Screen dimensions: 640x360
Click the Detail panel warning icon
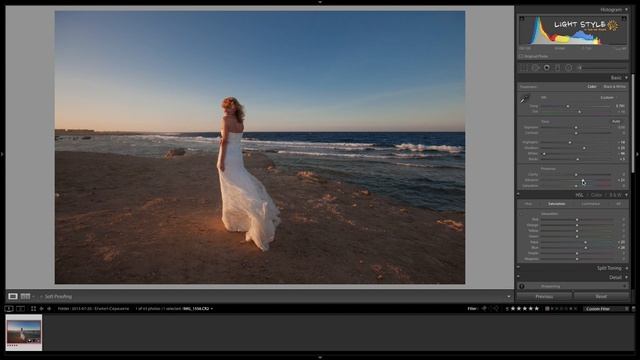pyautogui.click(x=522, y=286)
